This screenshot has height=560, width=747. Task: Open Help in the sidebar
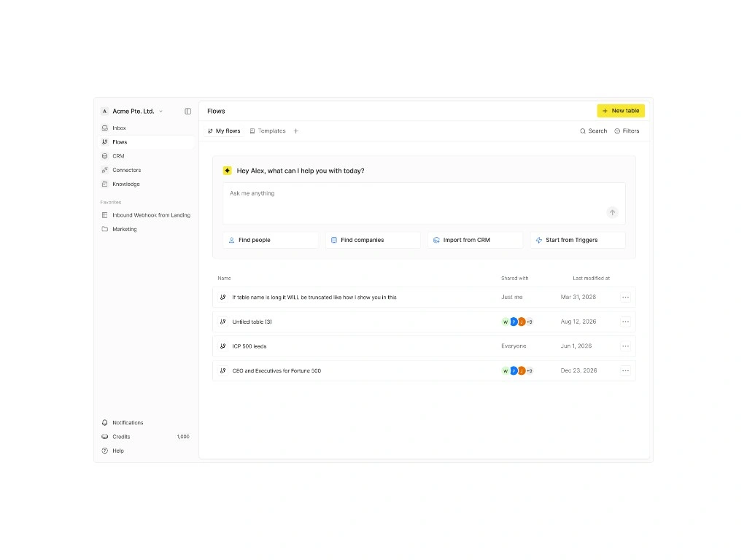coord(146,451)
